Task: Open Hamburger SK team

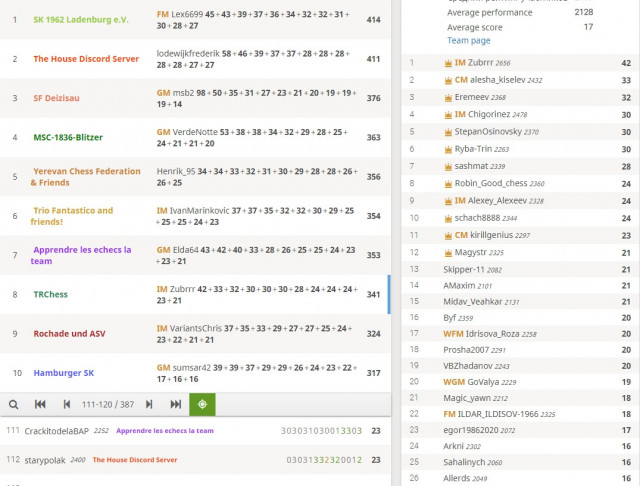Action: 64,373
